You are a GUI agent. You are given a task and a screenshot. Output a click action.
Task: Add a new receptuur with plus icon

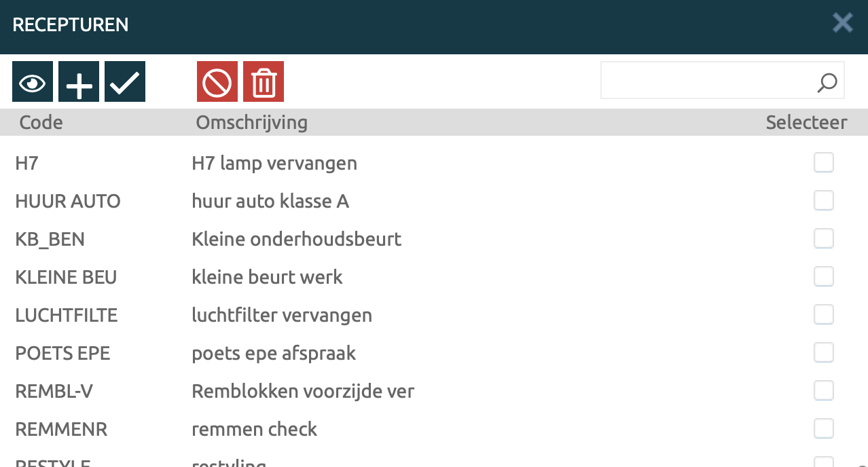79,82
